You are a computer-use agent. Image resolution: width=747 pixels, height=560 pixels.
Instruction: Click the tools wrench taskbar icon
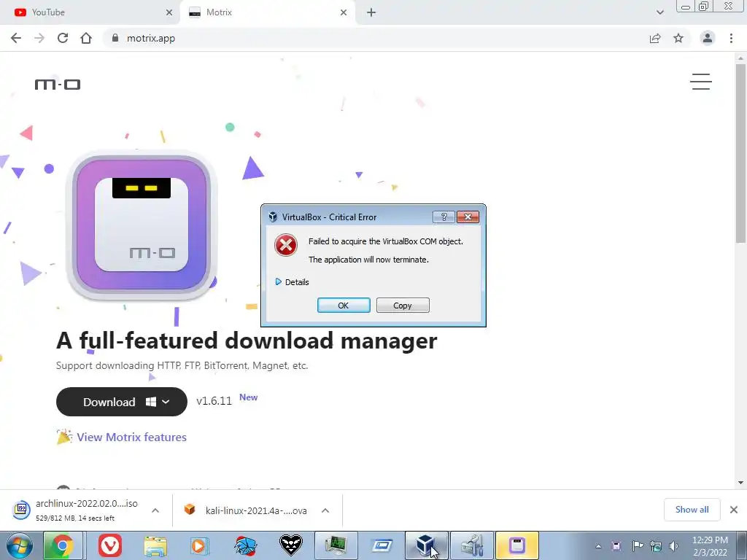tap(472, 545)
